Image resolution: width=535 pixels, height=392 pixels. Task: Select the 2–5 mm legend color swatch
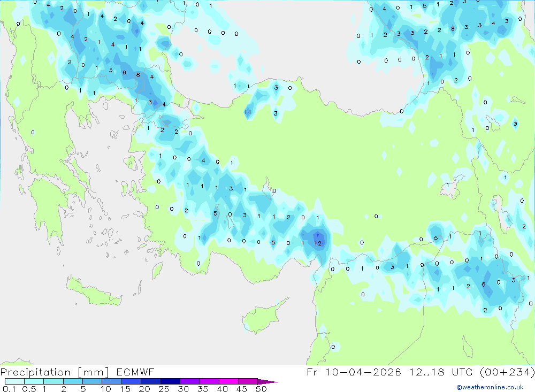73,381
